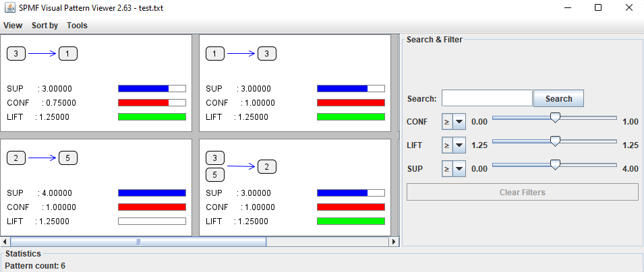Click the right scroll arrow of horizontal scrollbar
The image size is (644, 272).
pyautogui.click(x=395, y=242)
